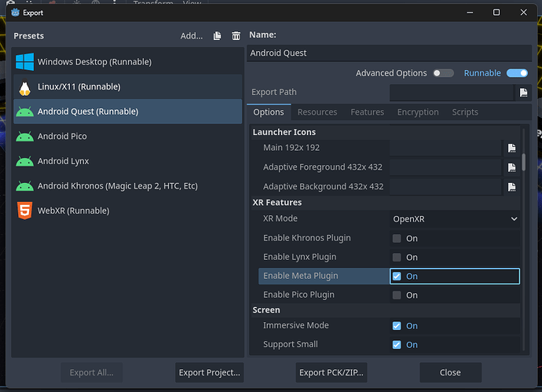
Task: Click the Enable Pico Plugin label
Action: (x=299, y=295)
